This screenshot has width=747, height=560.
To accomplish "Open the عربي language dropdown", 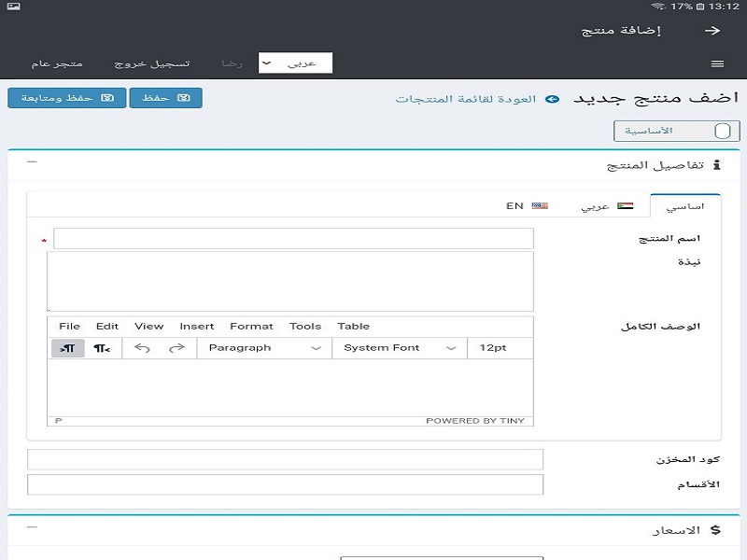I will 295,63.
